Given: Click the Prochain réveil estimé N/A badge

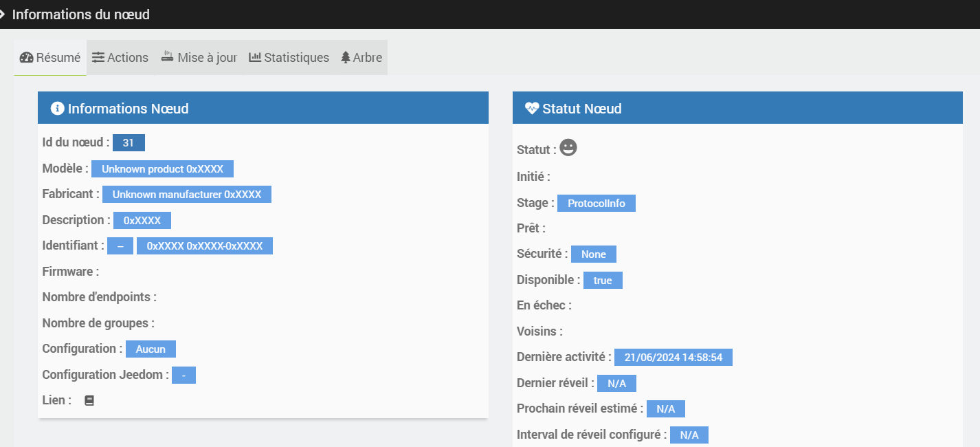Looking at the screenshot, I should coord(666,409).
